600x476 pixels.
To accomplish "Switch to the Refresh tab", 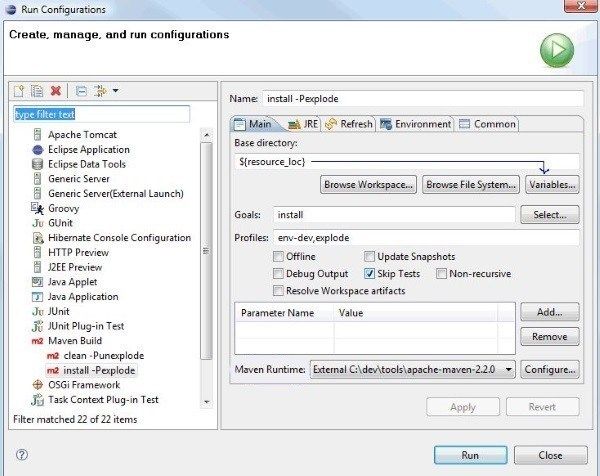I will pyautogui.click(x=349, y=124).
